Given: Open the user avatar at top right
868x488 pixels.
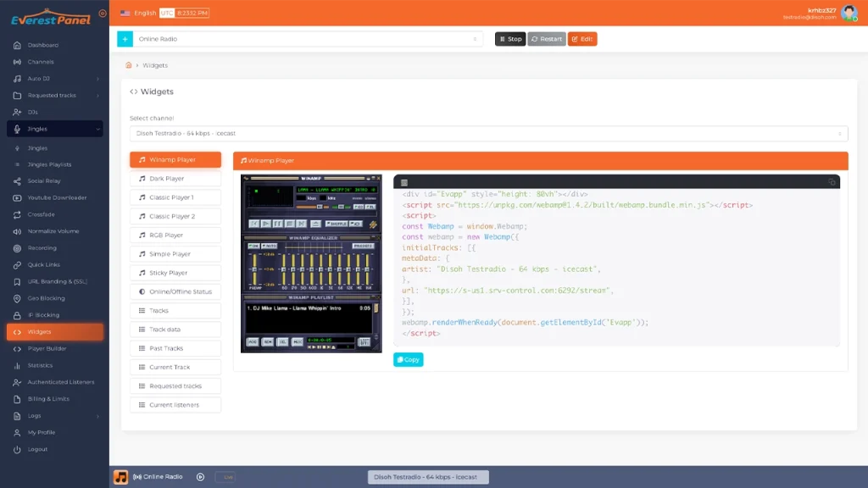Looking at the screenshot, I should (849, 13).
